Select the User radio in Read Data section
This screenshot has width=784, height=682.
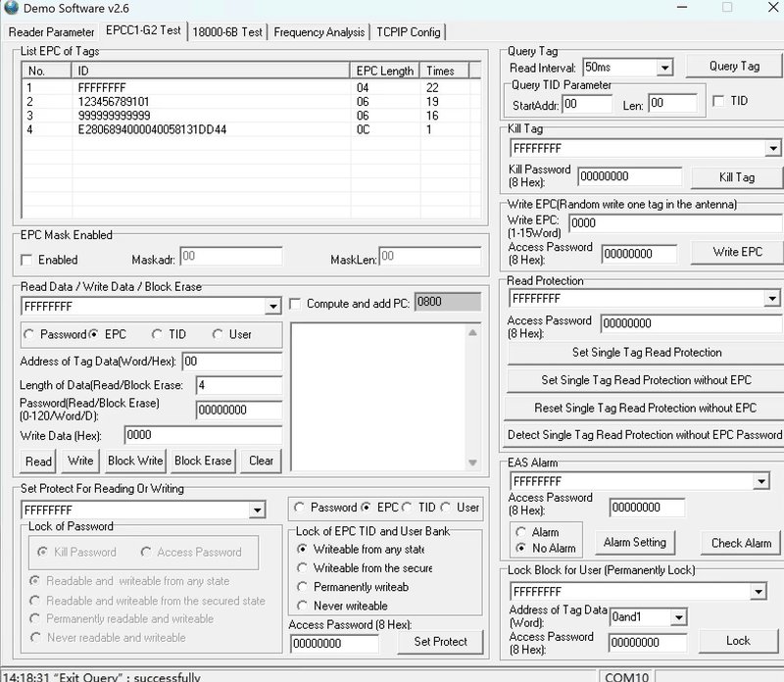click(x=218, y=334)
